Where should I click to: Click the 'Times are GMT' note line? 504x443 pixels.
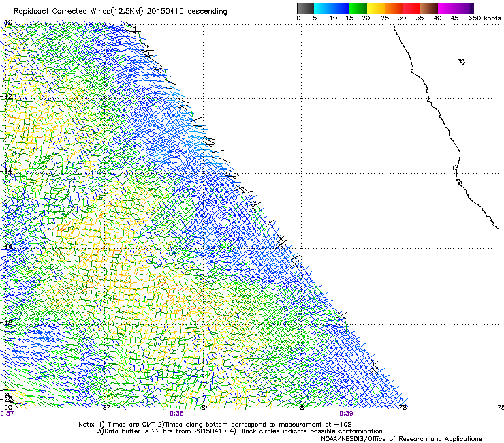click(215, 425)
